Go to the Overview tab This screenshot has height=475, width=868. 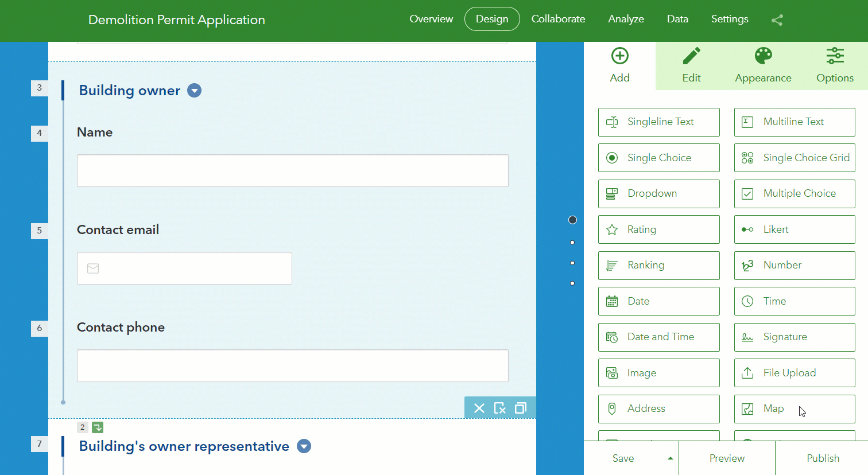(431, 19)
